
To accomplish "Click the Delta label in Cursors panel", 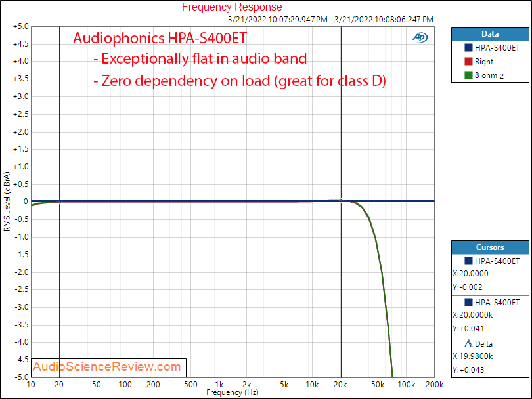I will (483, 344).
